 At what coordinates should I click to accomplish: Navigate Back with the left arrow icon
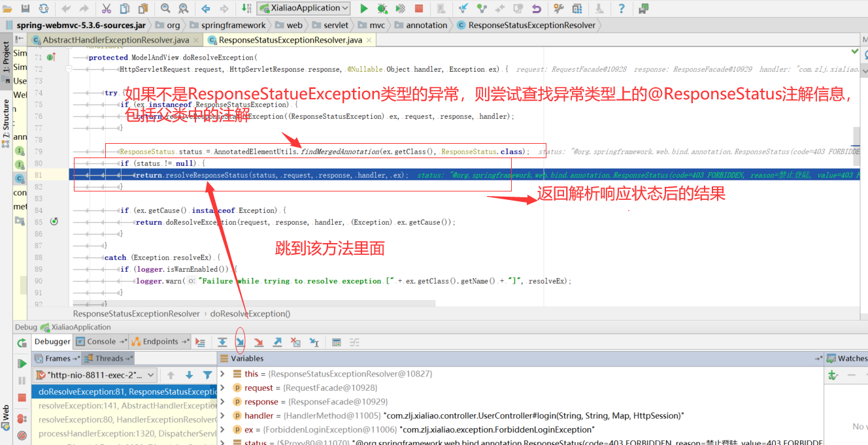click(206, 8)
